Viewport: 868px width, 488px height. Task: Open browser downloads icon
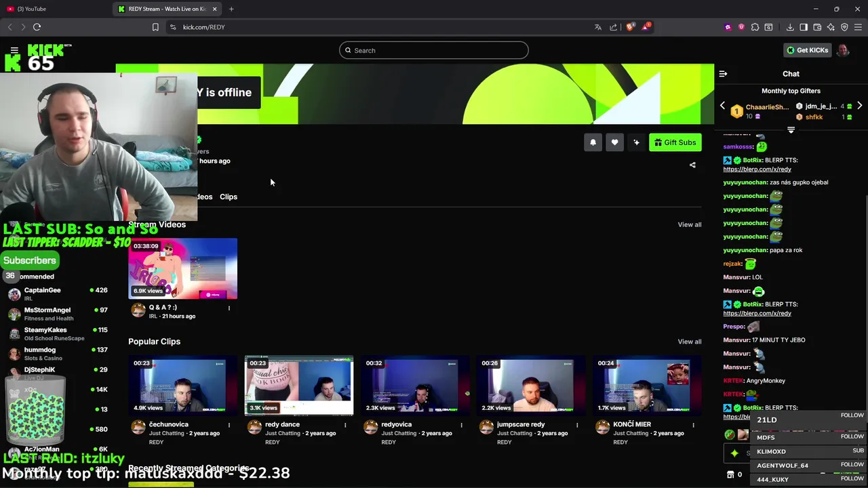tap(790, 27)
